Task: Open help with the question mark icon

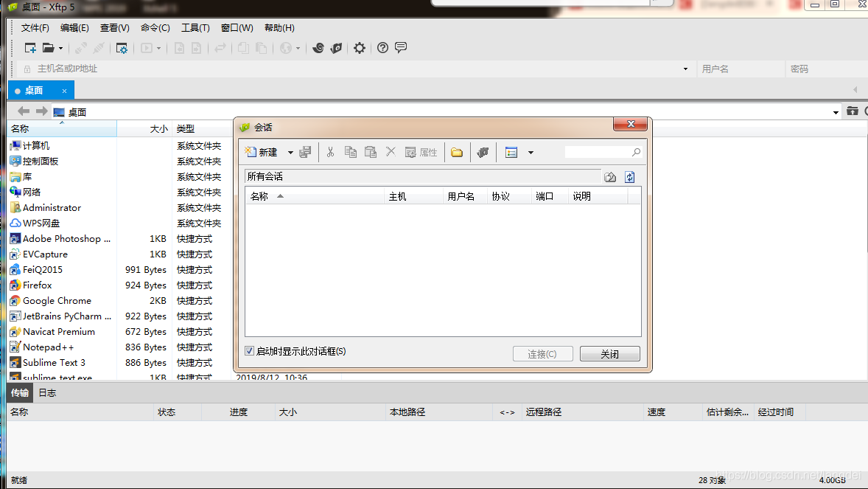Action: 382,48
